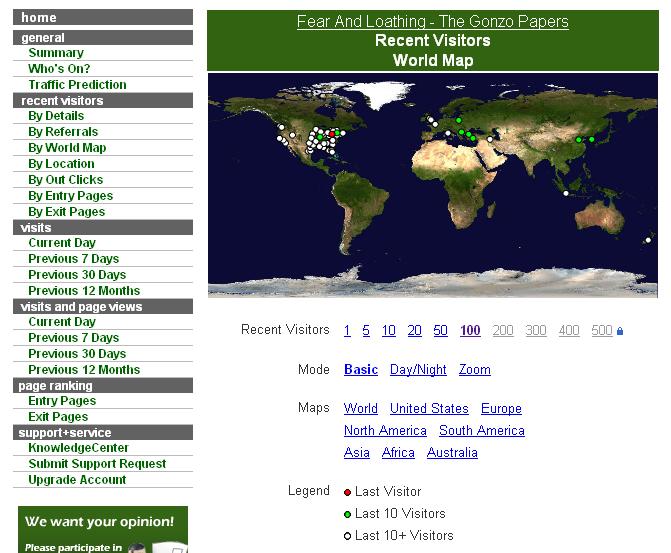View recent visitors By Location

coord(61,164)
